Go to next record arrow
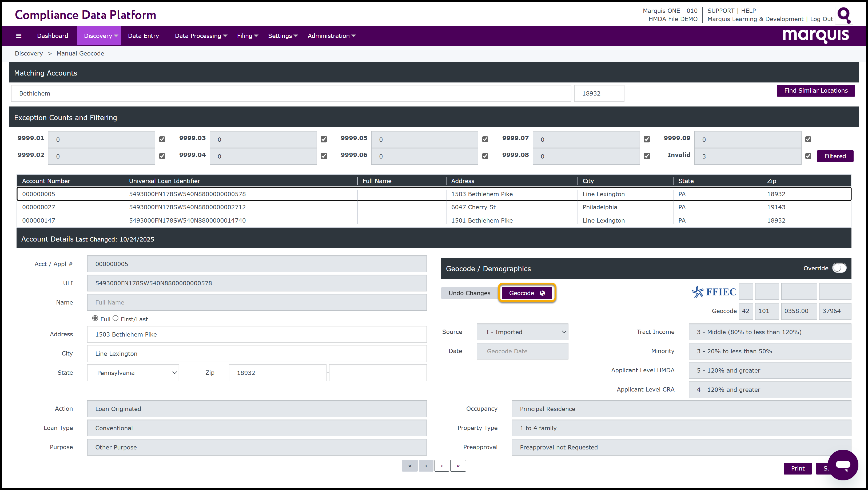The image size is (868, 490). (x=441, y=466)
